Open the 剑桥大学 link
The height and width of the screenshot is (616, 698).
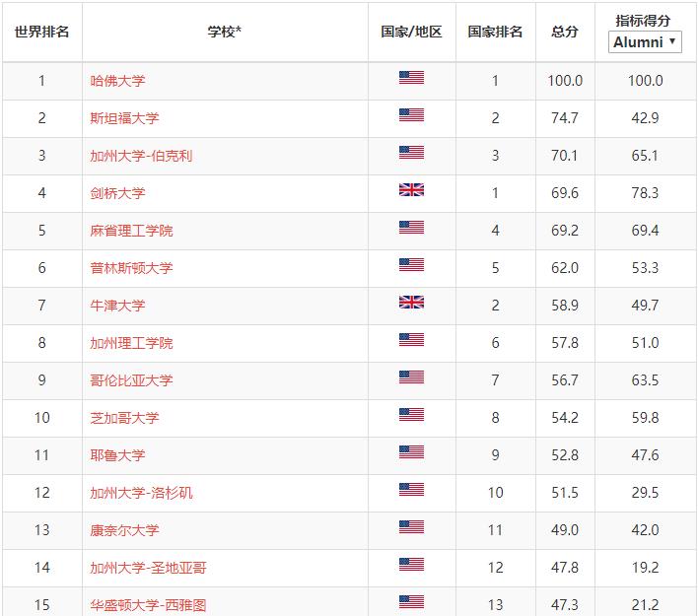(x=117, y=193)
